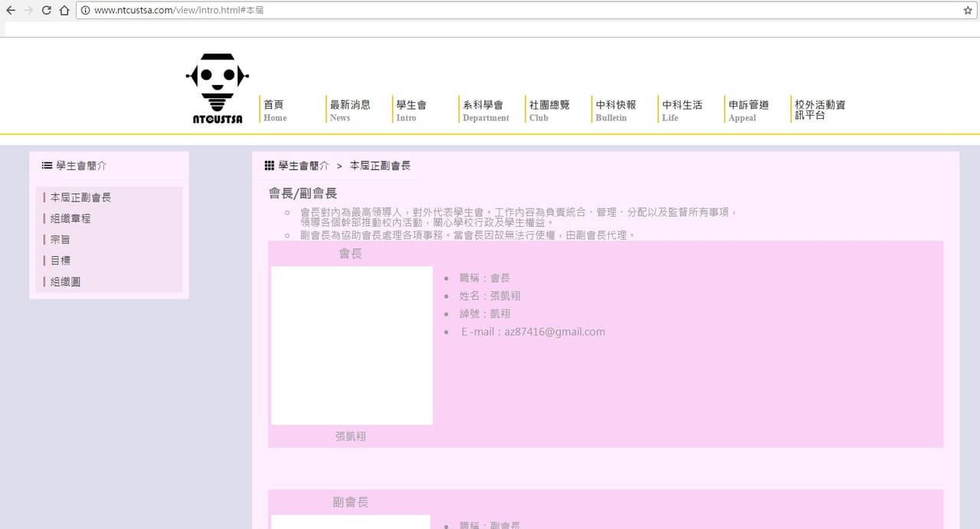Bookmark page with star icon
Screen dimensions: 980x529
point(968,10)
